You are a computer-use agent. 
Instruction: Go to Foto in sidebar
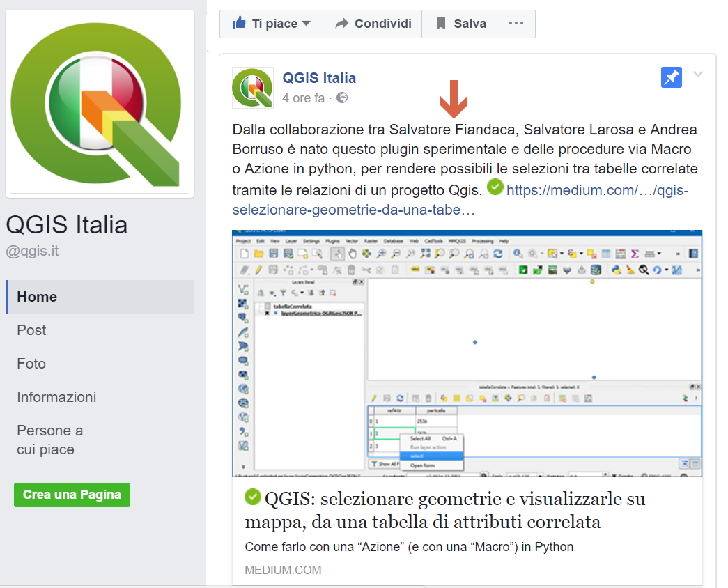[x=31, y=364]
